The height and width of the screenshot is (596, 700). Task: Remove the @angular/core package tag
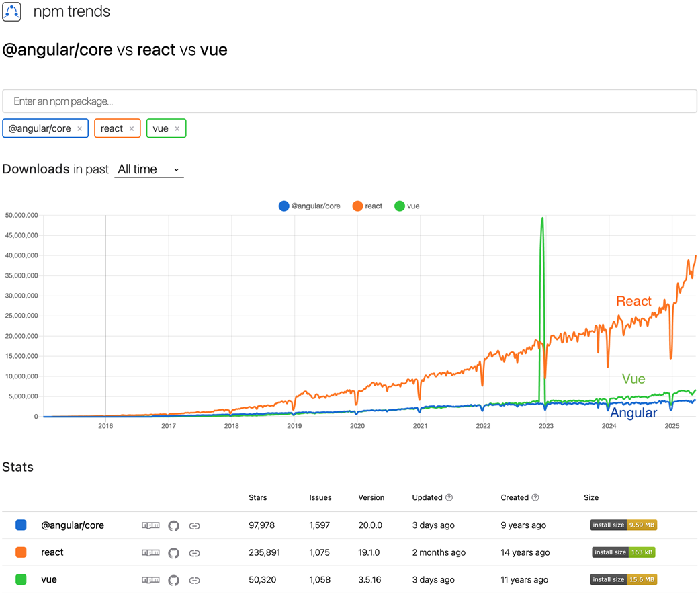click(79, 129)
